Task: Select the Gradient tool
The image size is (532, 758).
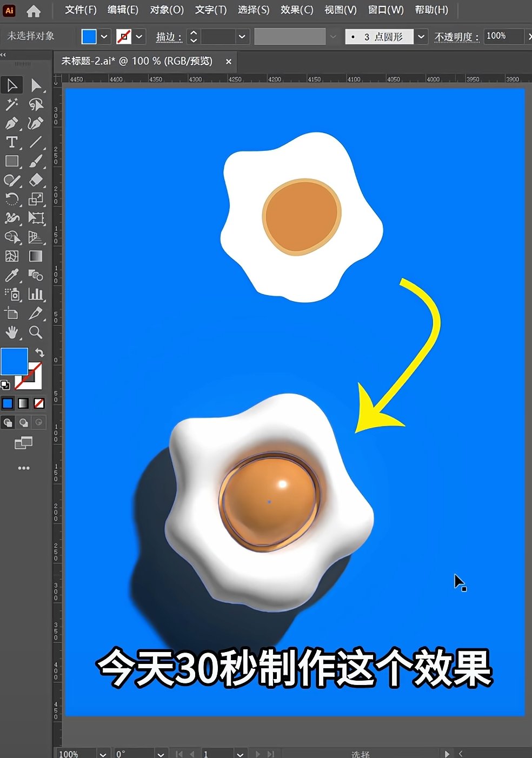Action: [x=36, y=256]
